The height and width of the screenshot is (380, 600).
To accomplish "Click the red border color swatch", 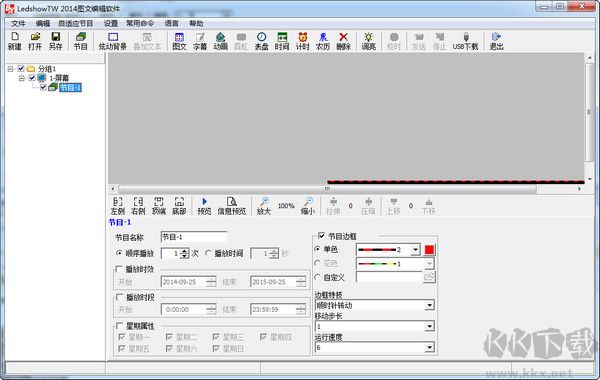I will pos(429,250).
